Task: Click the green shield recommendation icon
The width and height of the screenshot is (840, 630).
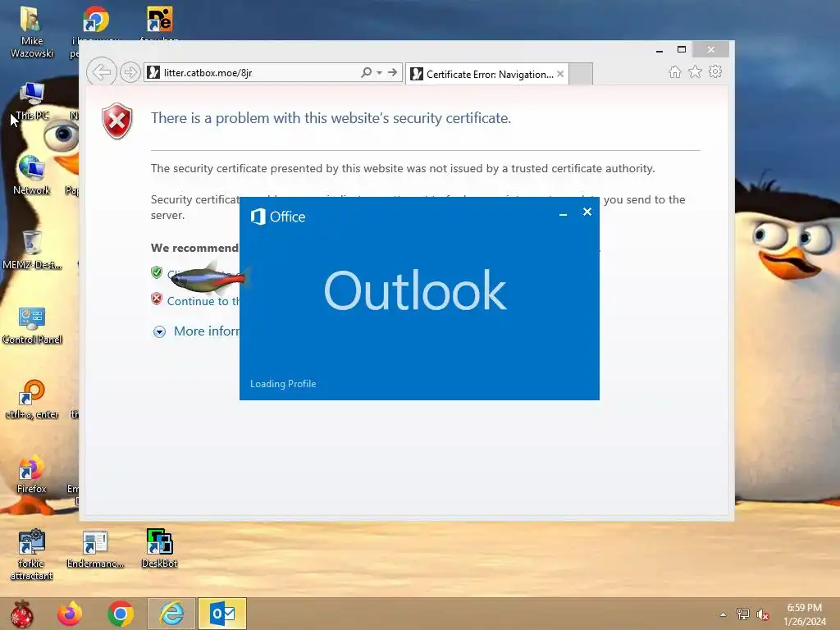Action: tap(157, 272)
